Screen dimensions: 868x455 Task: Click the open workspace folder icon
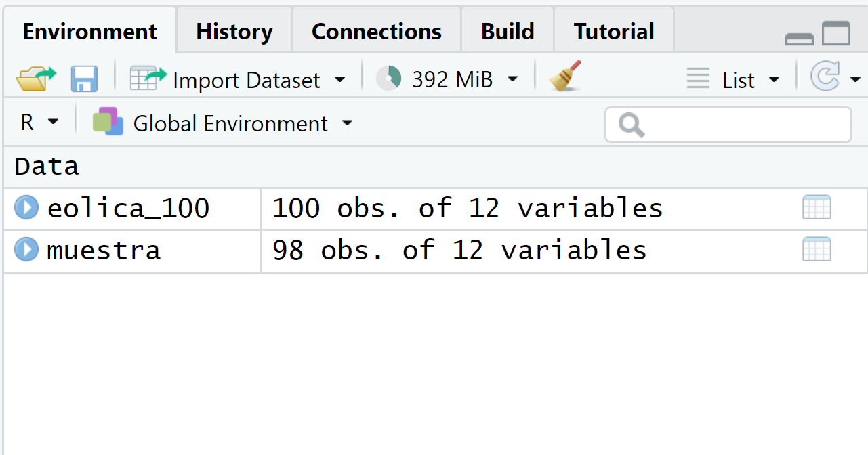(x=36, y=79)
